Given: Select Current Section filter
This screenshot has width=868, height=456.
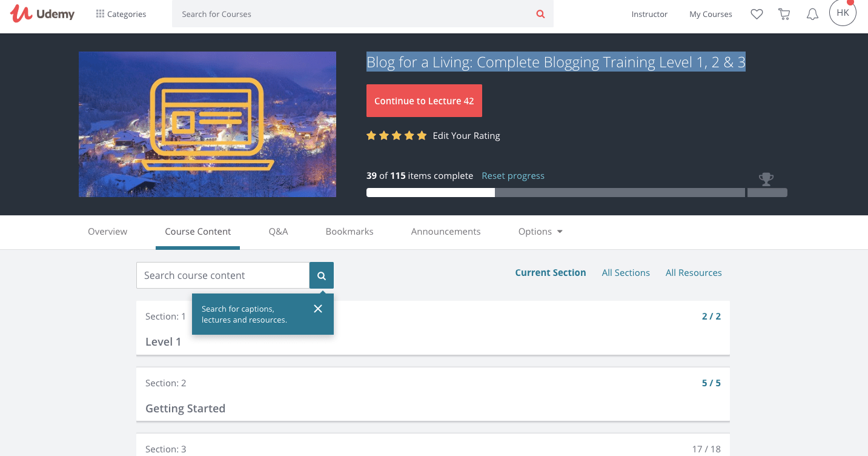Looking at the screenshot, I should (x=551, y=273).
